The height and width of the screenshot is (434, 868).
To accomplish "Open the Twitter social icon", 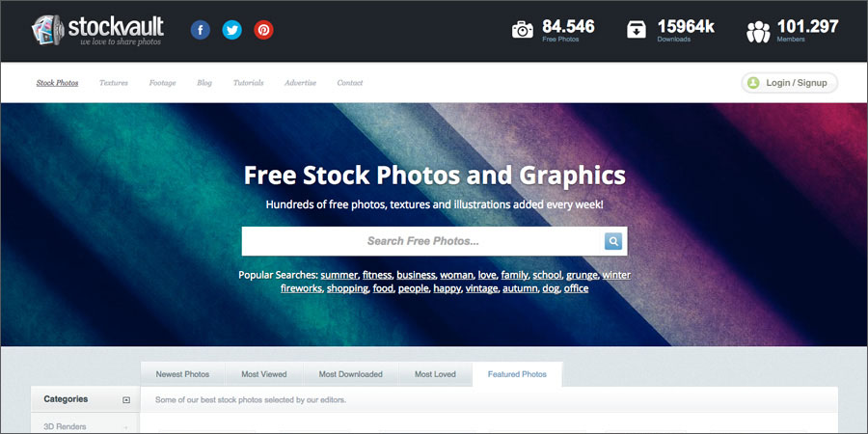I will [x=231, y=29].
